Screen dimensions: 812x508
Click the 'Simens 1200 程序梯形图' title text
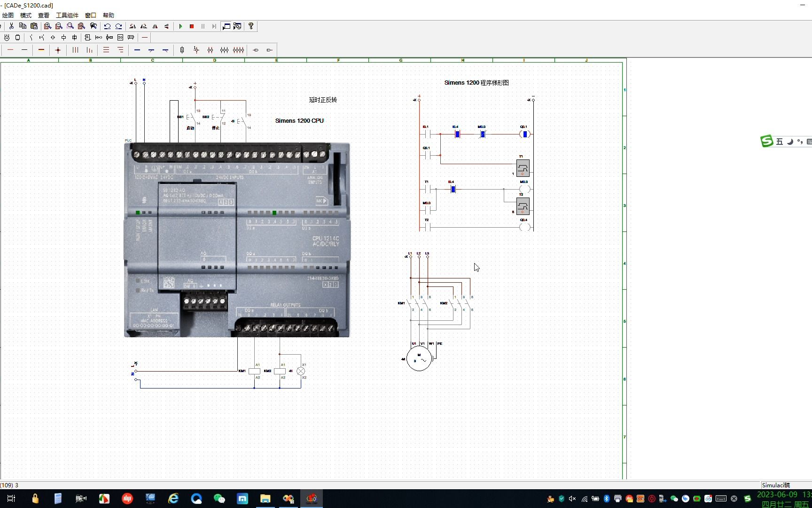click(x=476, y=83)
